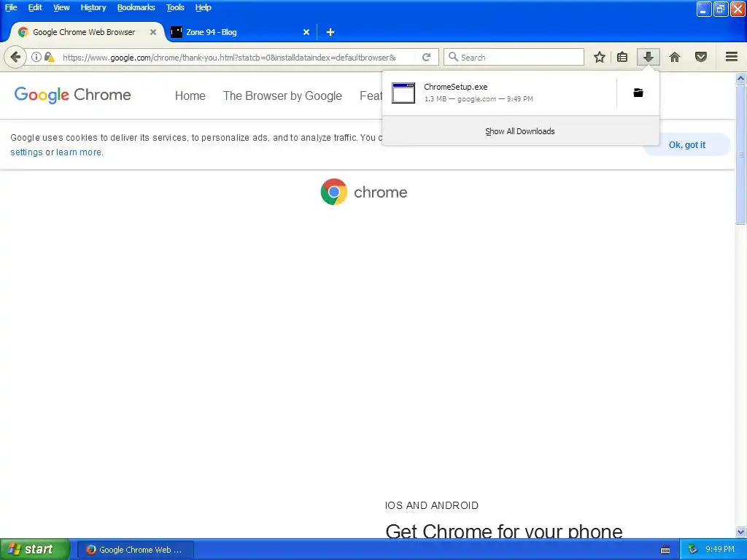
Task: Open the Help menu
Action: click(x=203, y=7)
